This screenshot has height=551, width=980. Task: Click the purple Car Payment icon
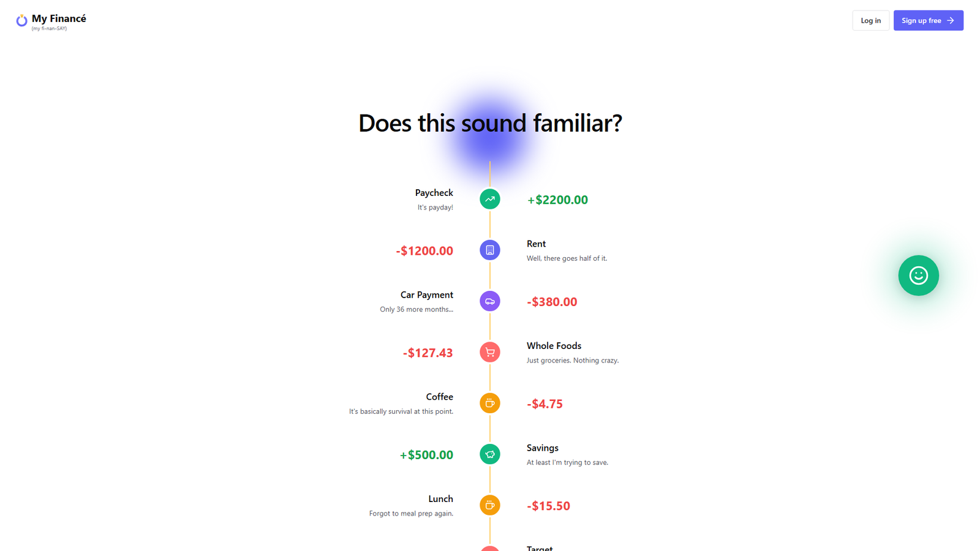pos(490,301)
